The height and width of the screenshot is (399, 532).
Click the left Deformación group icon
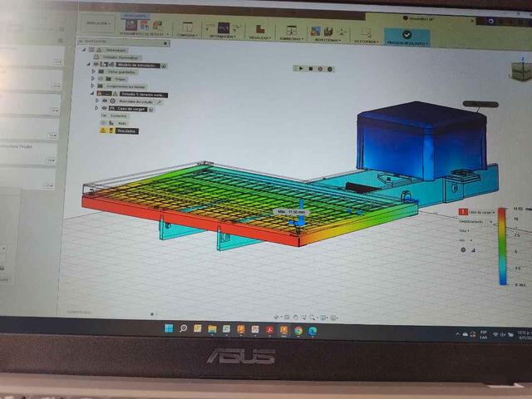[x=210, y=27]
